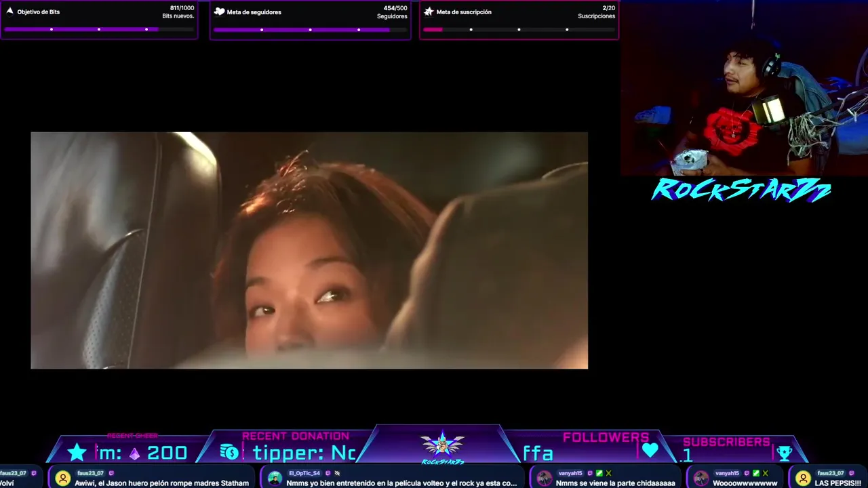Click the Meta de seguidores heart icon
This screenshot has width=868, height=488.
point(220,12)
